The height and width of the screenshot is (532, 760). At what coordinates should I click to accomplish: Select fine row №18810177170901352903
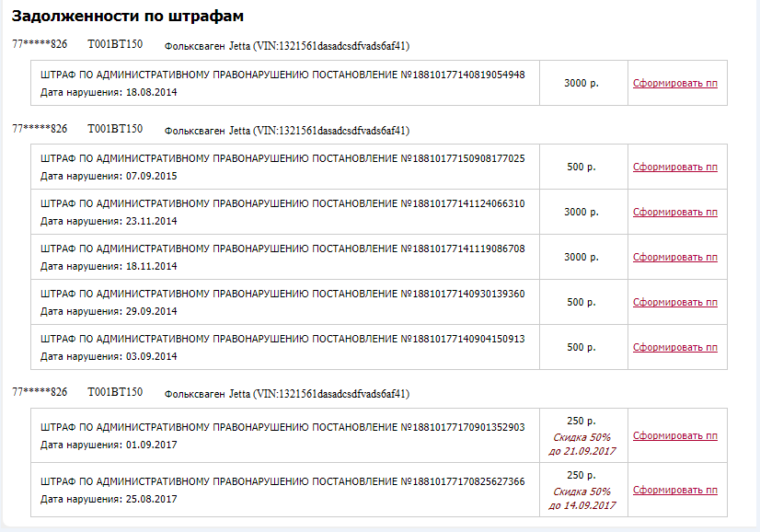[379, 435]
